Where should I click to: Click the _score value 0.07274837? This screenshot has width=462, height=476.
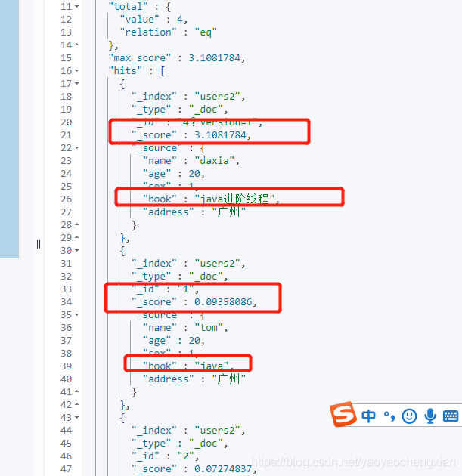[x=223, y=469]
